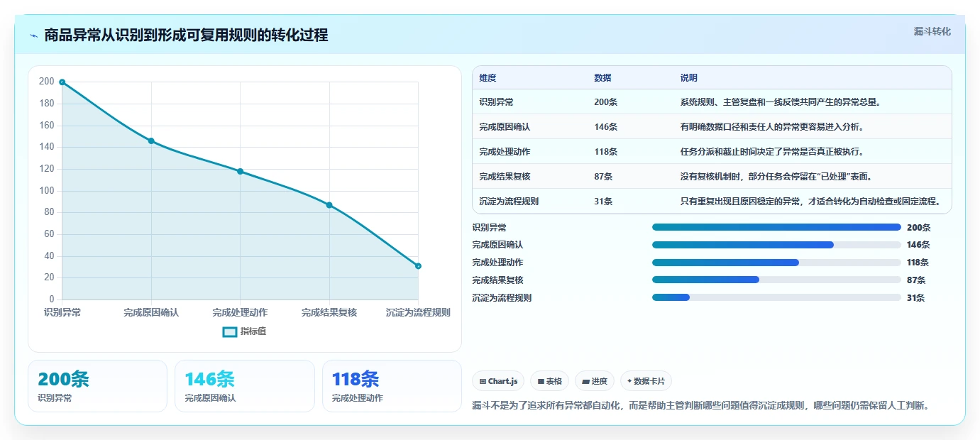
Task: Toggle the 指标值 legend color box
Action: click(x=230, y=331)
